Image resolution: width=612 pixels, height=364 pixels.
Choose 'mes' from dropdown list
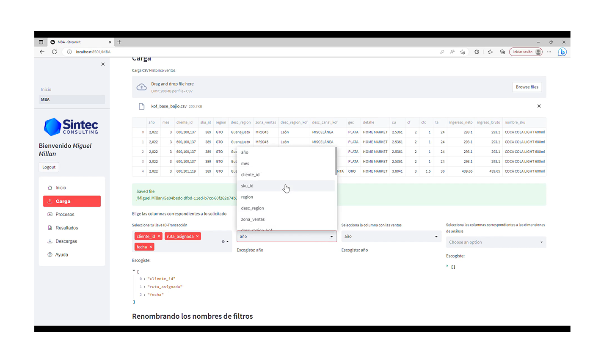click(x=286, y=163)
